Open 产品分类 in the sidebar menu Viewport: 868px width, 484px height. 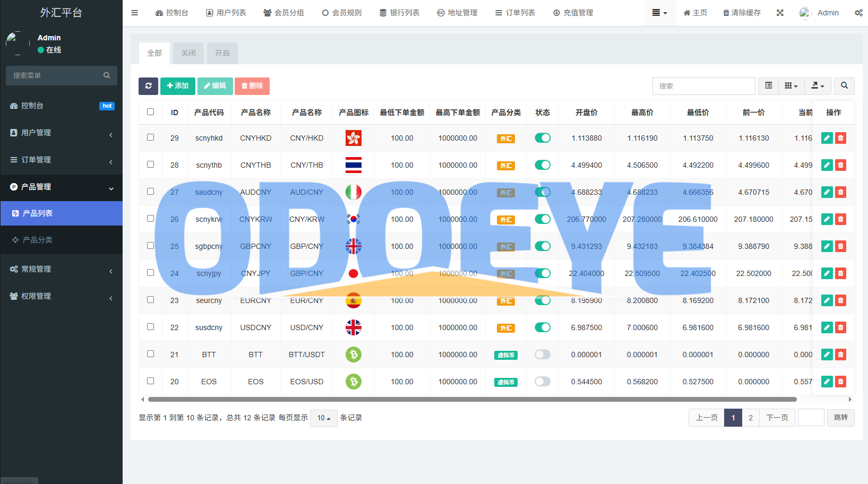coord(38,240)
